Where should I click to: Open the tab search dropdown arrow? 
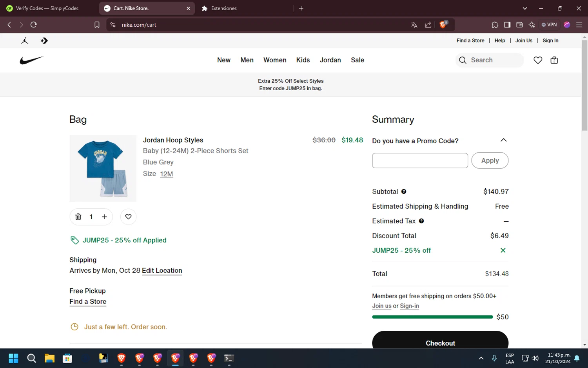(x=524, y=8)
